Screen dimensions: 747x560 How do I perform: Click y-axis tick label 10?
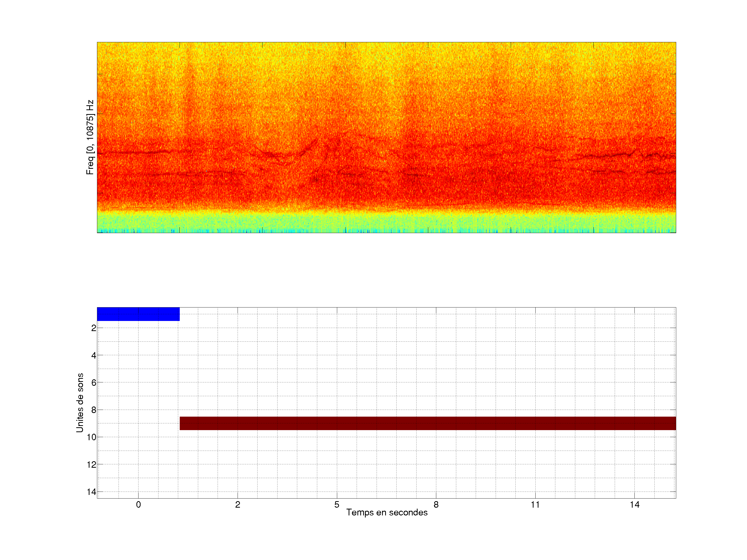tap(92, 437)
